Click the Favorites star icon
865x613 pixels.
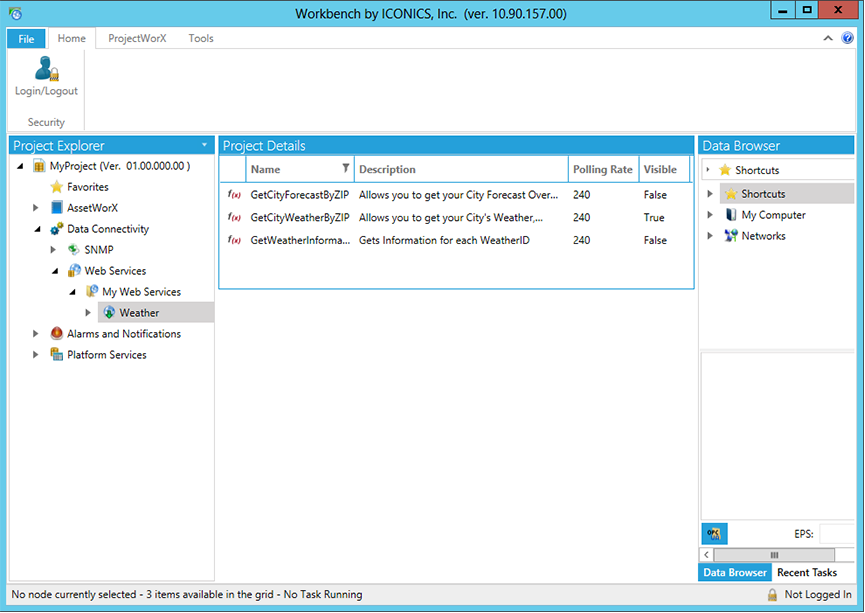[x=57, y=187]
